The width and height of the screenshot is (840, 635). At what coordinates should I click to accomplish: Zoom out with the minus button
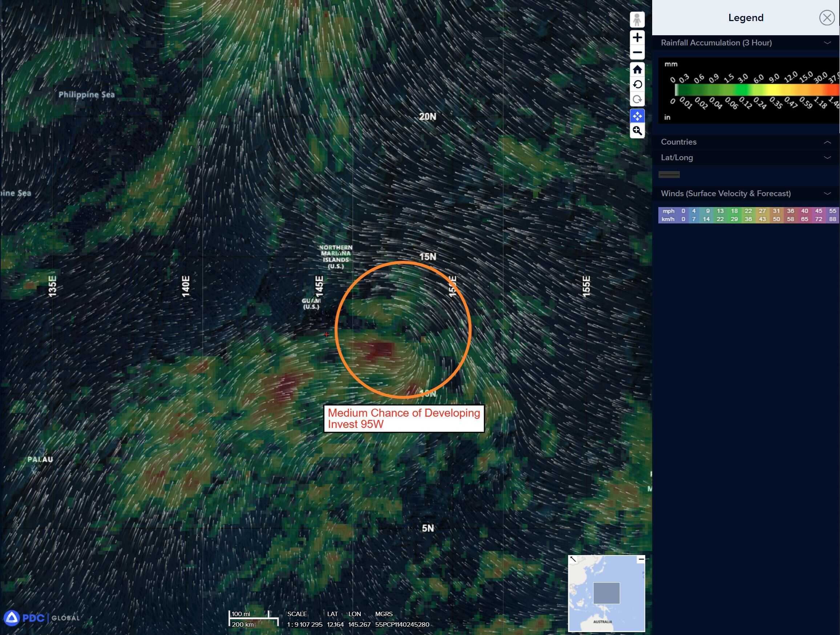(x=637, y=52)
